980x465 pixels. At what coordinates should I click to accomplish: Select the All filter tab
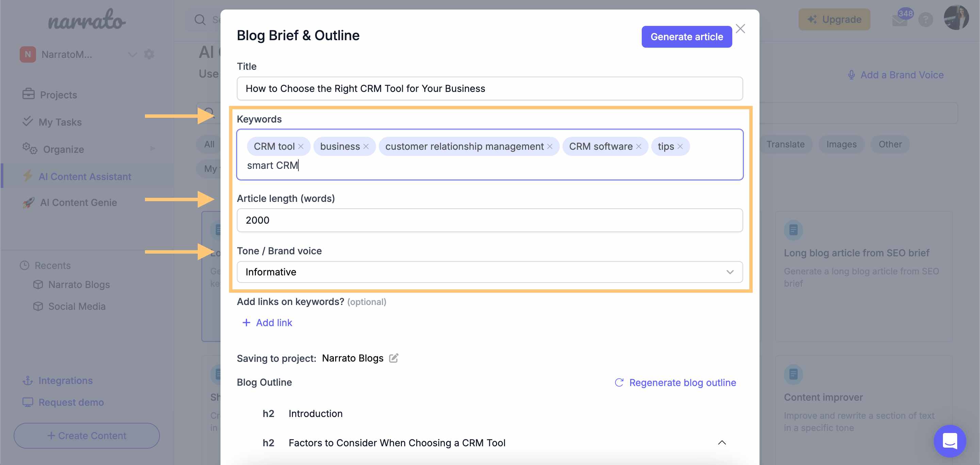click(x=209, y=144)
